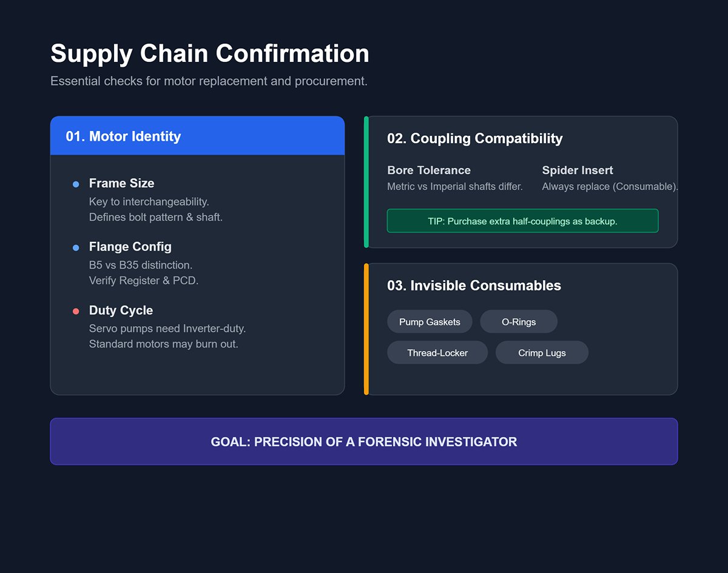Click the Duty Cycle heading text
728x573 pixels.
point(121,310)
